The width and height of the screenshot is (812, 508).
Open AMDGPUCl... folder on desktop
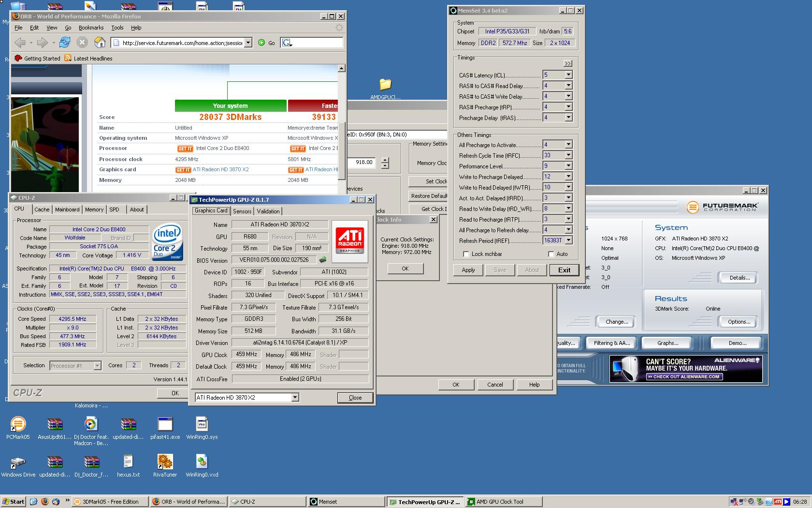coord(385,89)
